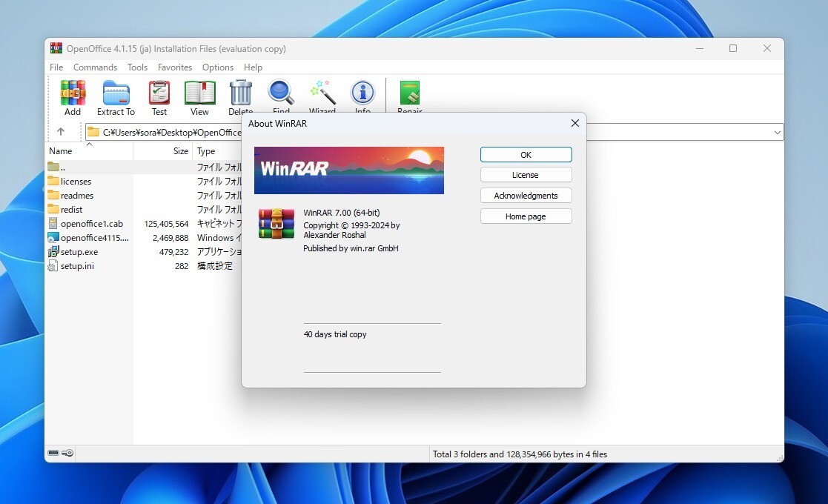The width and height of the screenshot is (828, 504).
Task: Click the WinRAR banner image
Action: [348, 170]
